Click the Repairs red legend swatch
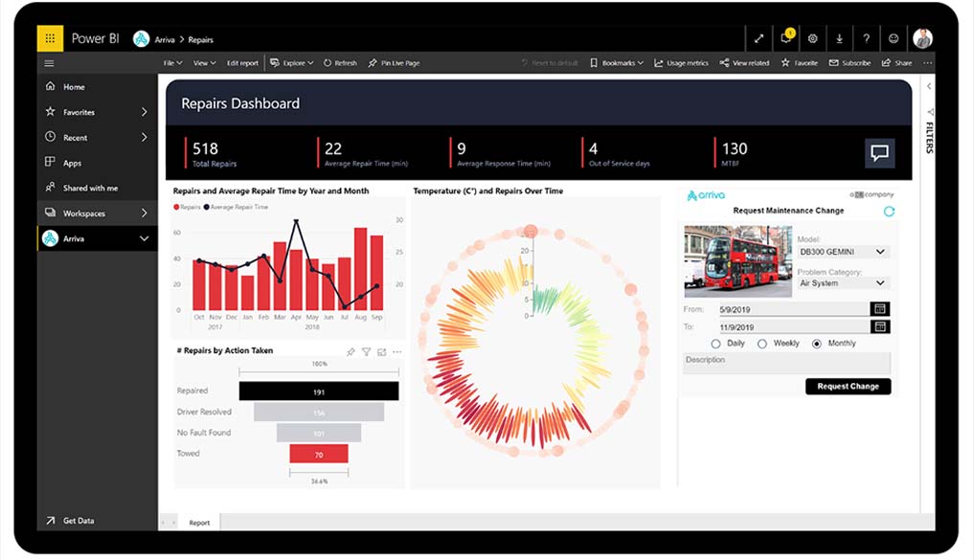 (176, 208)
